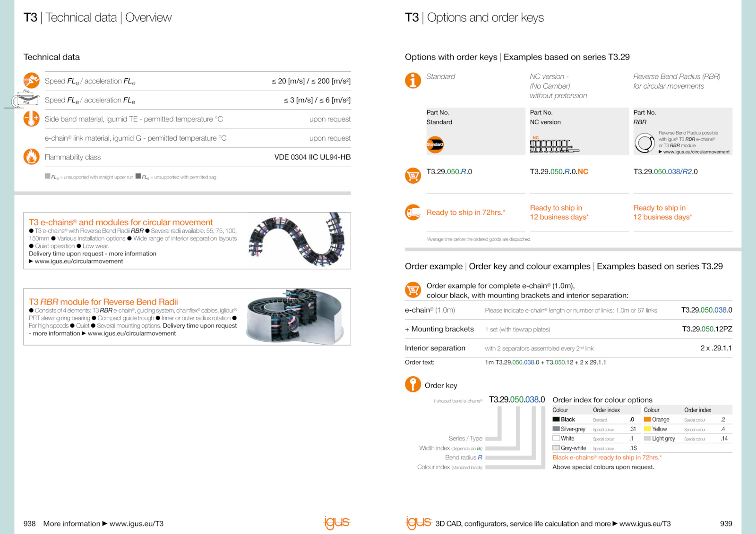Image resolution: width=756 pixels, height=534 pixels.
Task: Click the ≤ 3 [m/s] / ≤ 6 [m/s²] value
Action: click(317, 100)
